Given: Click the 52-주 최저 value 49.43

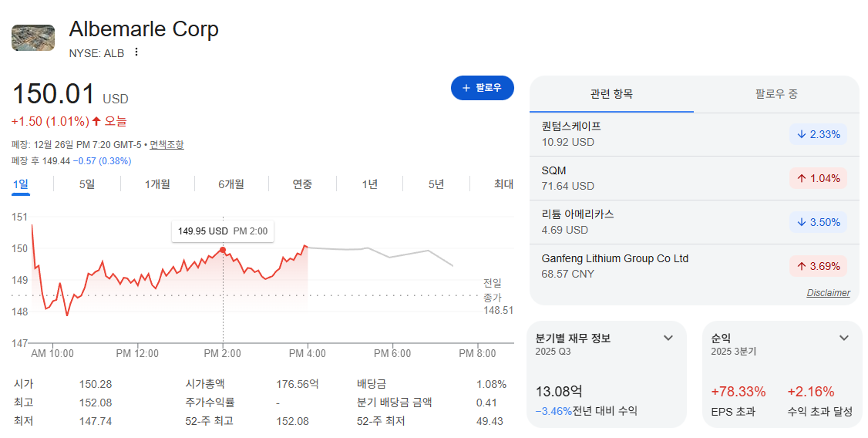Looking at the screenshot, I should 490,421.
